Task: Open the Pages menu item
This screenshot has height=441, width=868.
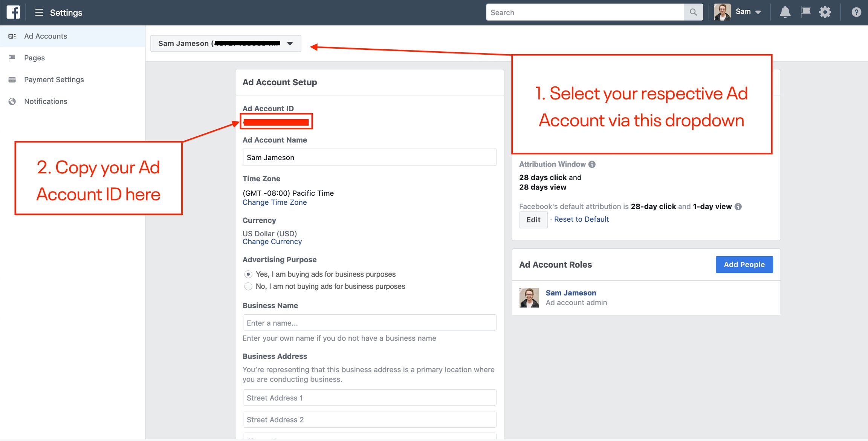Action: [x=72, y=58]
